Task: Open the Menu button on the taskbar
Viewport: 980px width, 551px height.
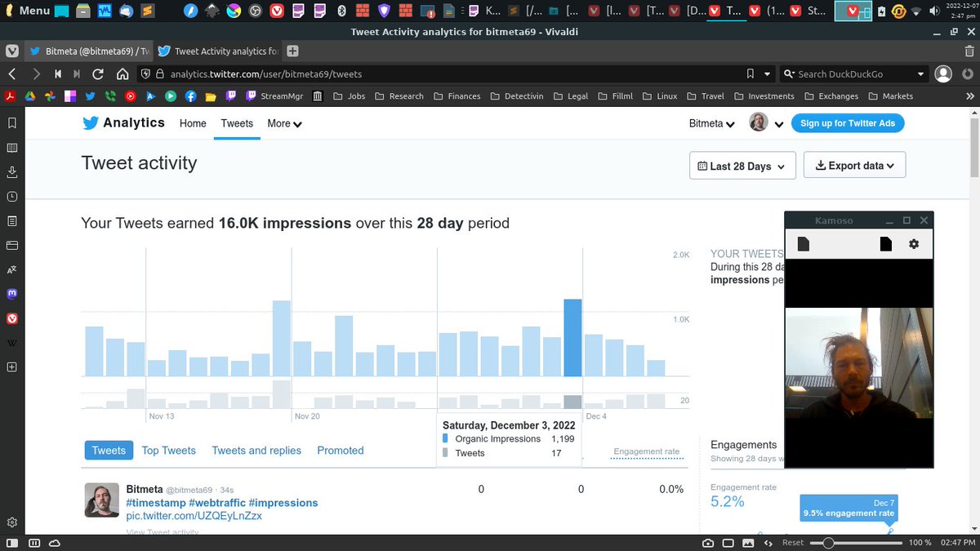Action: click(x=28, y=11)
